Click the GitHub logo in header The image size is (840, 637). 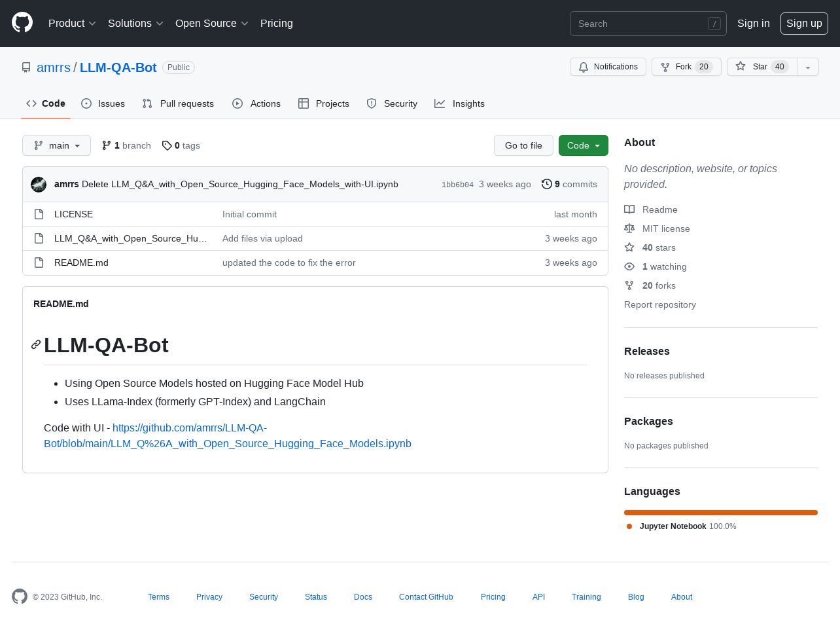[22, 23]
